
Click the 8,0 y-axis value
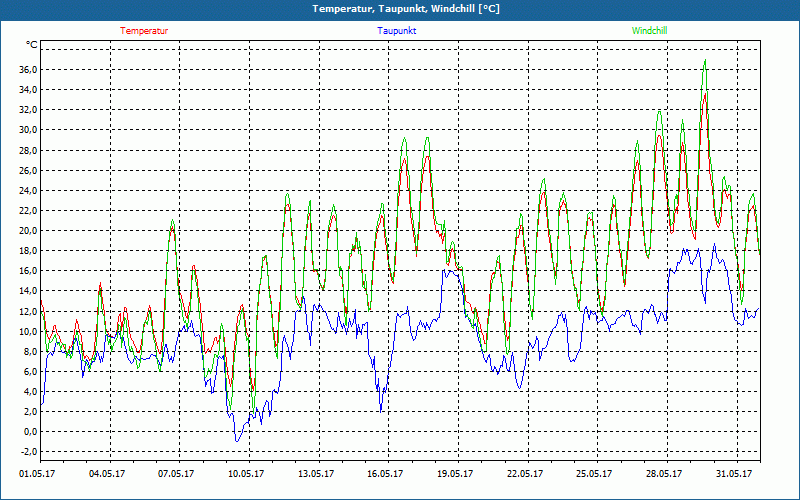[31, 352]
